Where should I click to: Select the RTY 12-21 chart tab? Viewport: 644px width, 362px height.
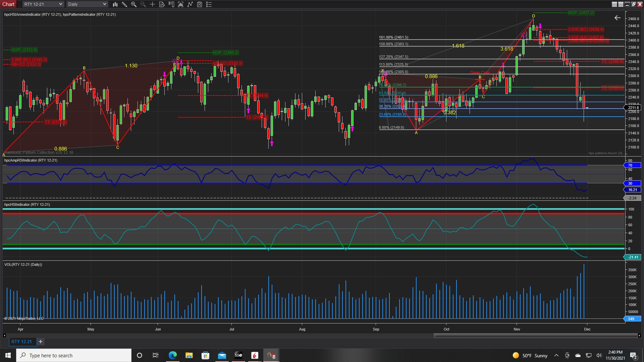(21, 342)
